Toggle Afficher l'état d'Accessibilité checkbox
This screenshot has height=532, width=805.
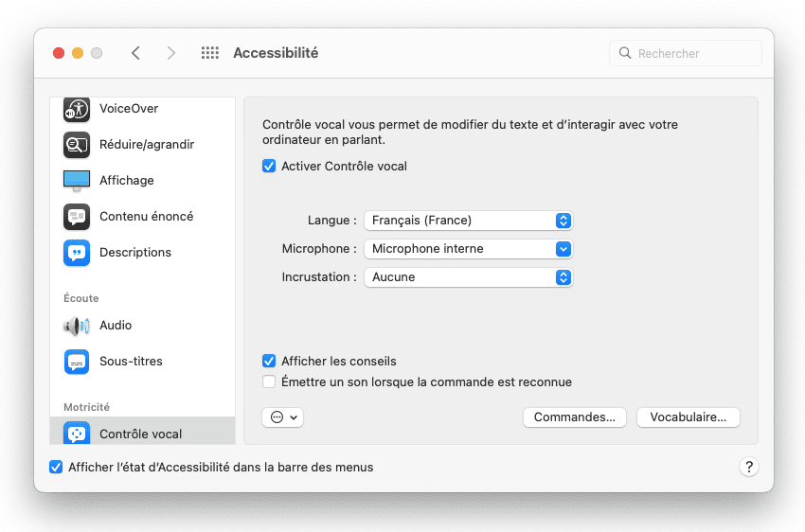(x=56, y=467)
